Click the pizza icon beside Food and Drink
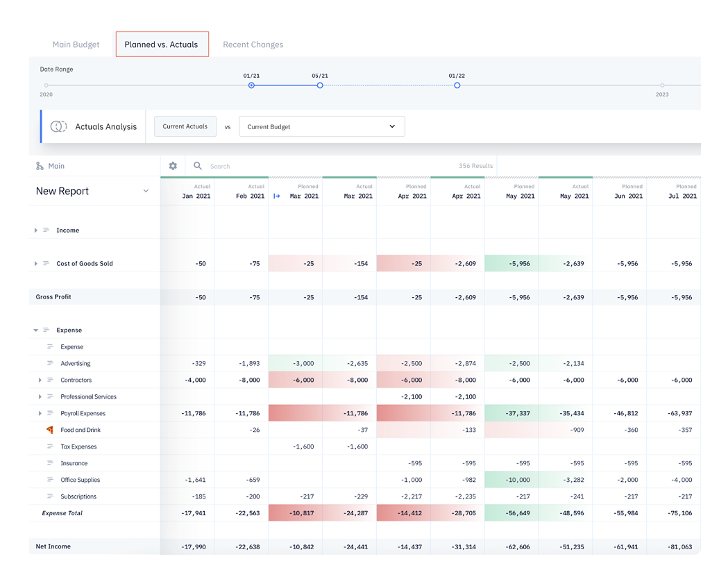 coord(49,429)
